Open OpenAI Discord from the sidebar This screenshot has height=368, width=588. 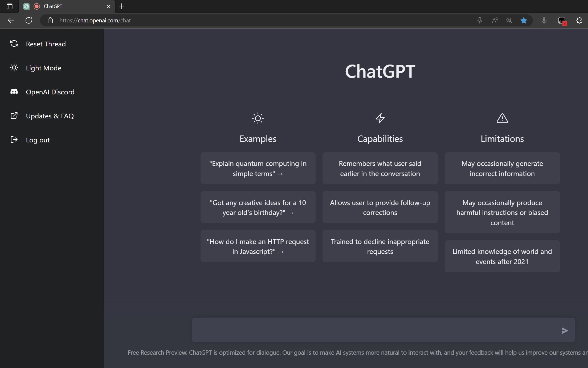click(14, 92)
